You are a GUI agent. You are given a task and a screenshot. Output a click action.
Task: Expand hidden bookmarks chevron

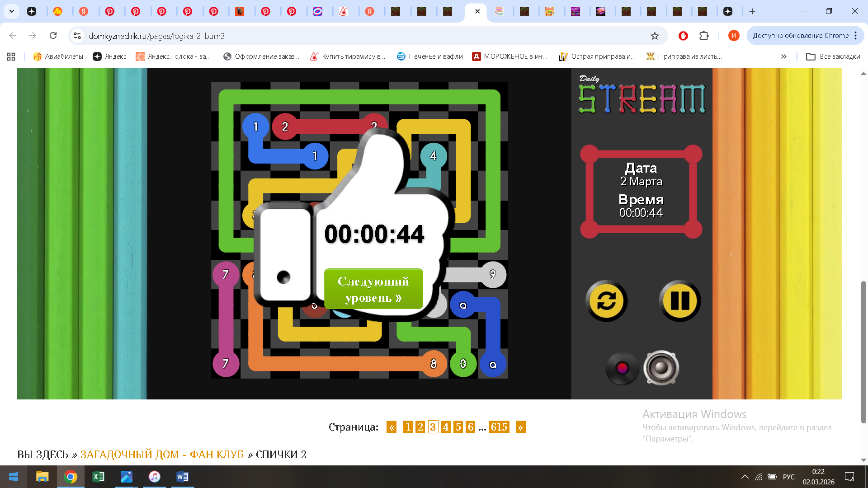click(783, 56)
